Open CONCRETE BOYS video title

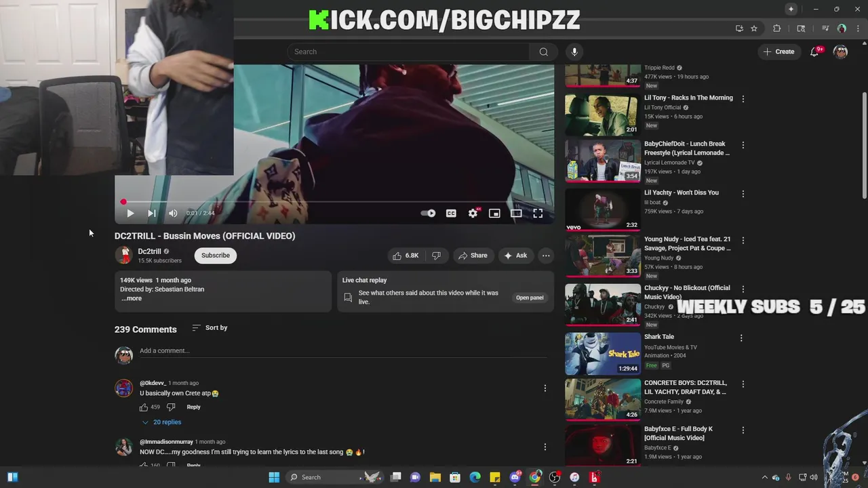(x=686, y=387)
